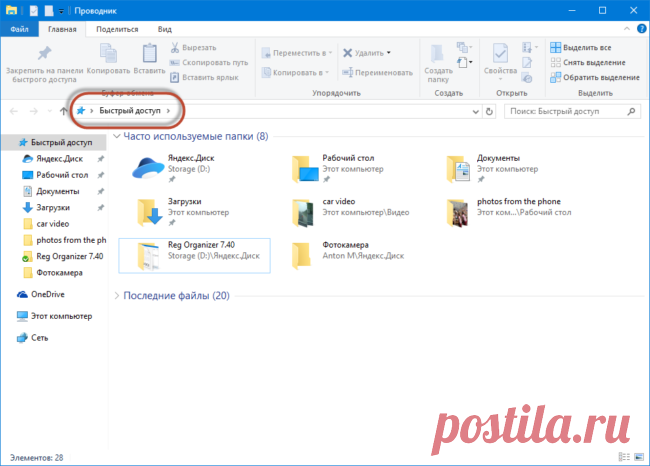Click the Поиск: Быстрый доступ search field
Viewport: 650px width, 466px height.
[572, 111]
